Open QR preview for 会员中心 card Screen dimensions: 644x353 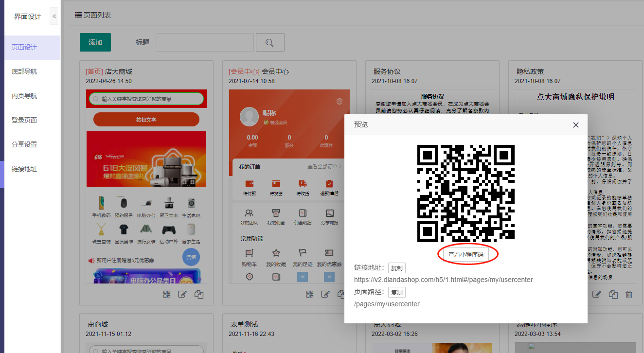310,294
